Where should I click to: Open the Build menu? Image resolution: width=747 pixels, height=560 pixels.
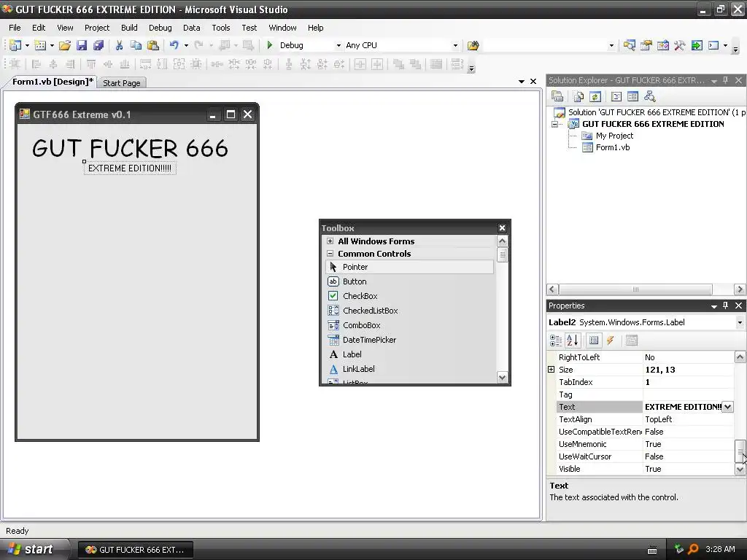click(129, 28)
